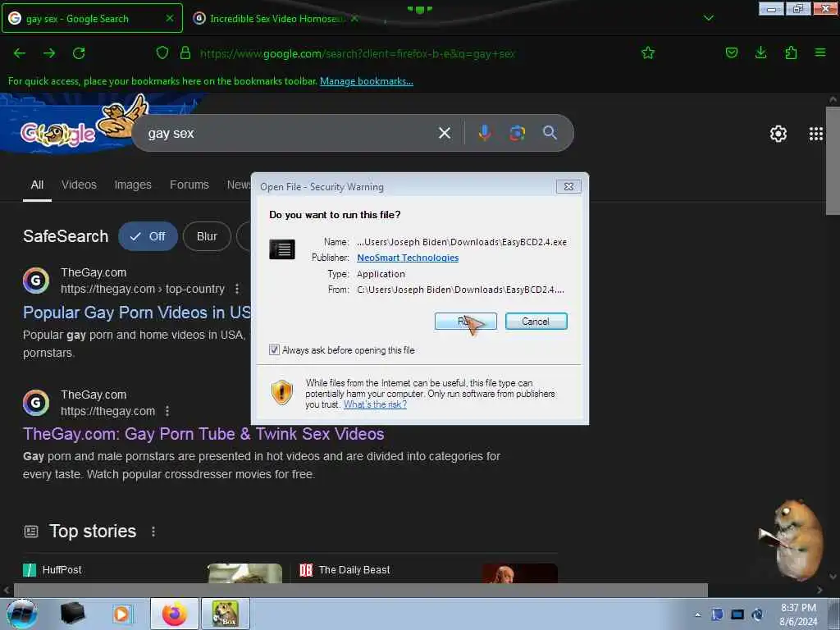Launch the media player taskbar icon
Screen dimensions: 840x630
tap(121, 614)
